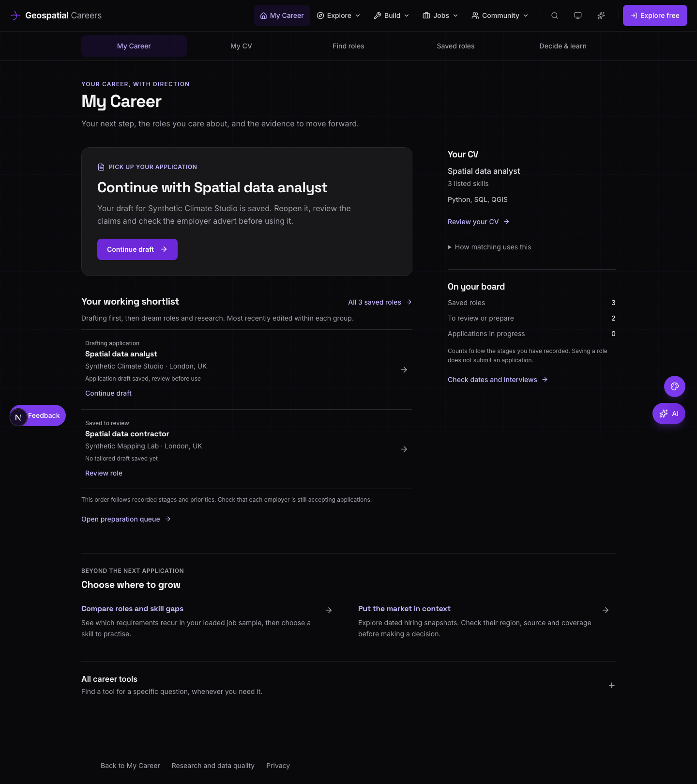Click the Geospatial Careers logo
Viewport: 697px width, 784px height.
56,15
